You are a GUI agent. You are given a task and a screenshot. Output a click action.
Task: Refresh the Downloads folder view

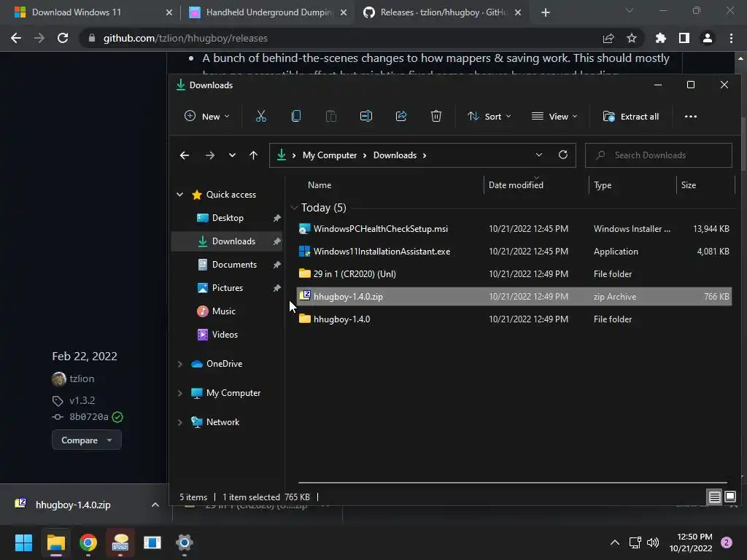[562, 155]
